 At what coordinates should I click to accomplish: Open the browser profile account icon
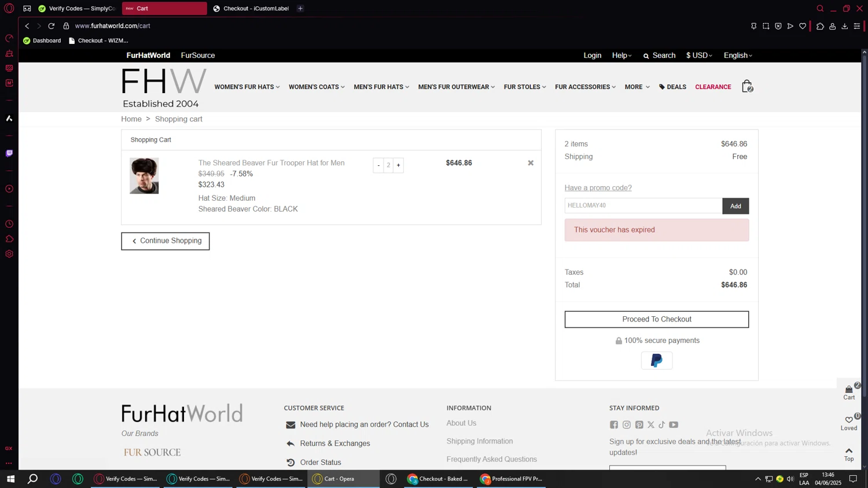coord(833,26)
